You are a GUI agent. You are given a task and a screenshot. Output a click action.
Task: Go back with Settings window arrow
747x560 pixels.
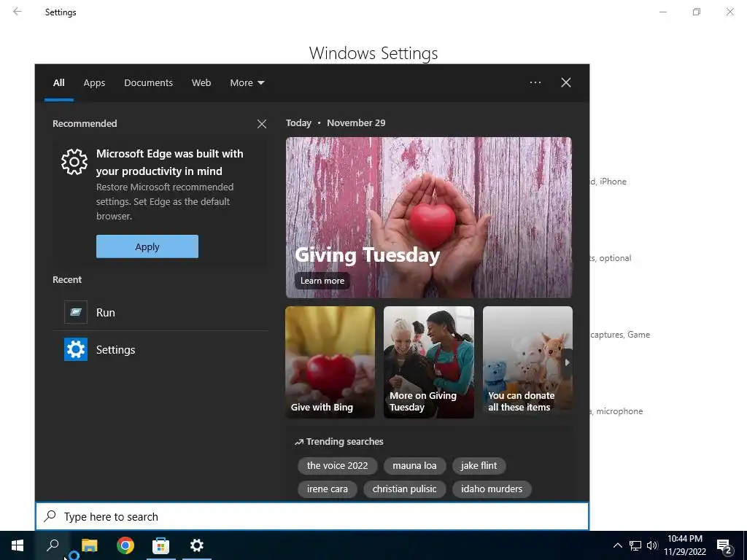[x=18, y=12]
